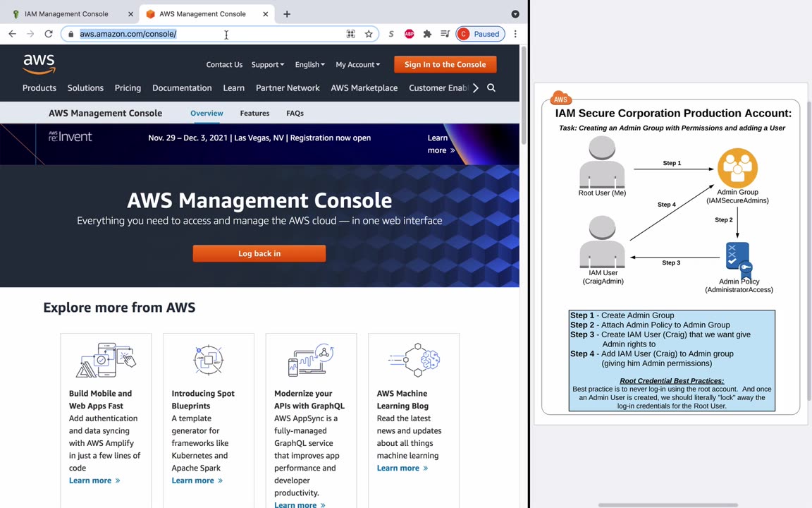Go forward with the browser arrow
This screenshot has width=812, height=508.
[x=30, y=34]
